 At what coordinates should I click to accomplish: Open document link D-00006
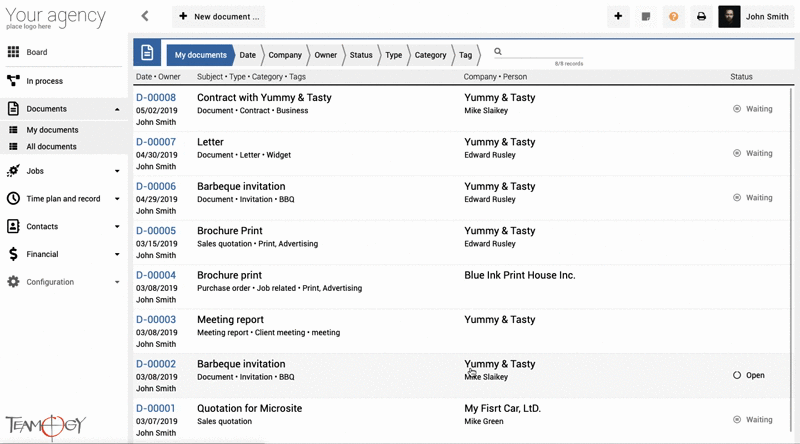pyautogui.click(x=156, y=186)
